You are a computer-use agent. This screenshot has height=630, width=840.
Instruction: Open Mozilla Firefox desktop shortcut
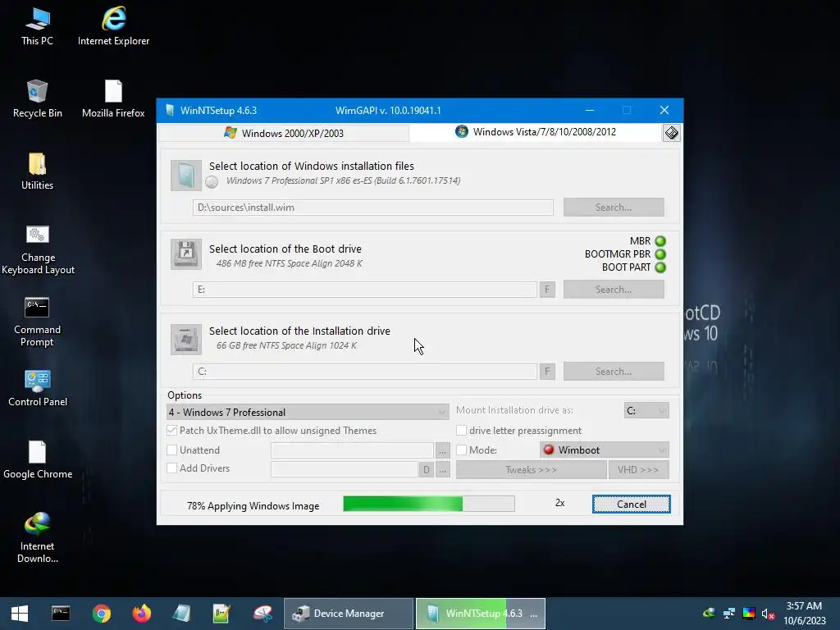[x=113, y=99]
